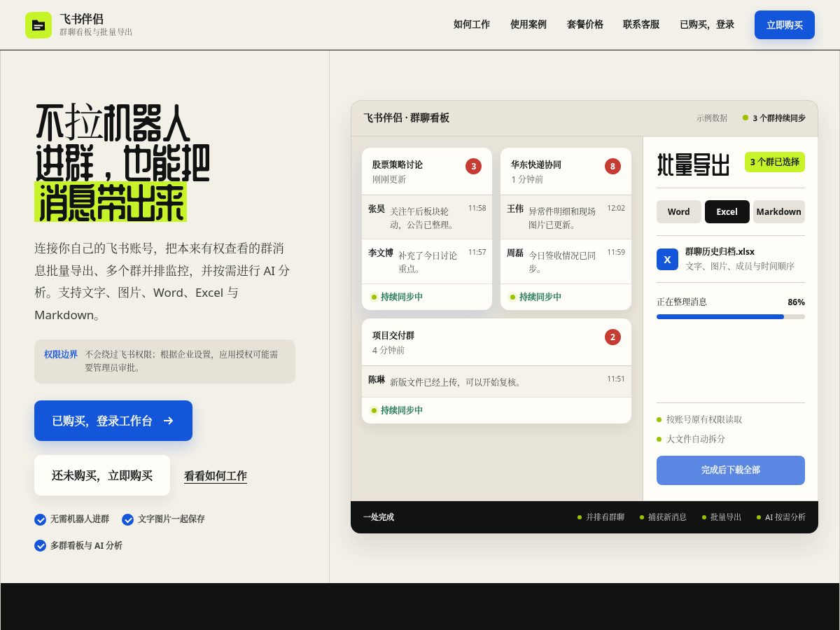Select the Excel export format tab
The image size is (840, 630).
tap(727, 211)
